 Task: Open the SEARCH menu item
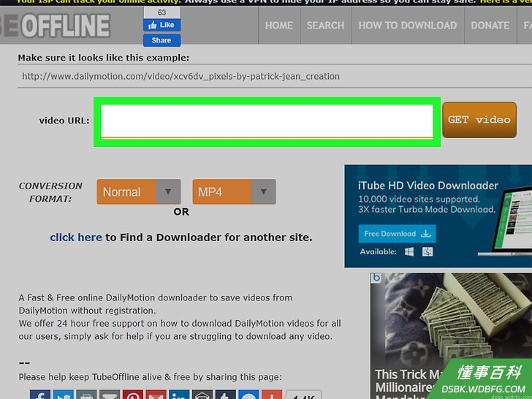pyautogui.click(x=325, y=26)
